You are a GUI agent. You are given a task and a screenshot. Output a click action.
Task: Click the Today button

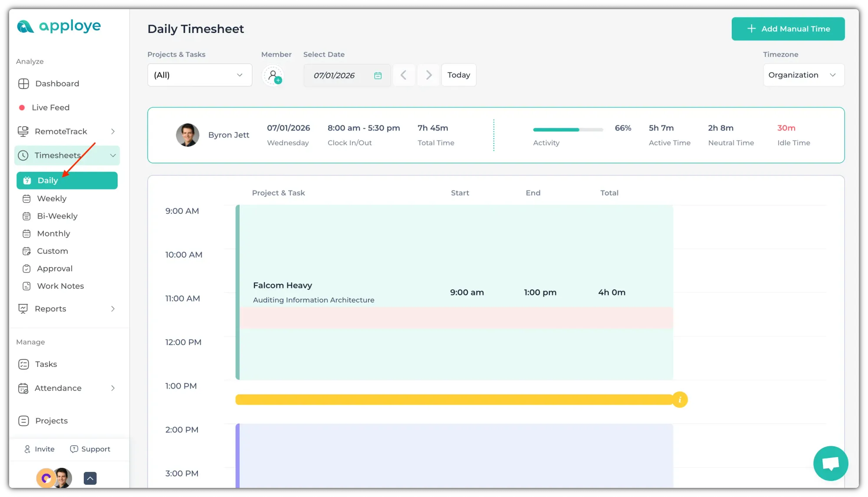[458, 75]
